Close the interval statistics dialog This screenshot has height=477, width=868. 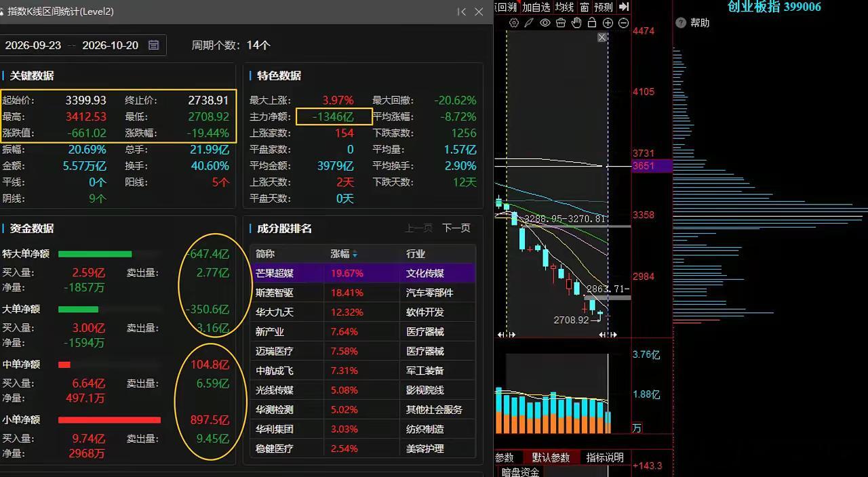(479, 12)
